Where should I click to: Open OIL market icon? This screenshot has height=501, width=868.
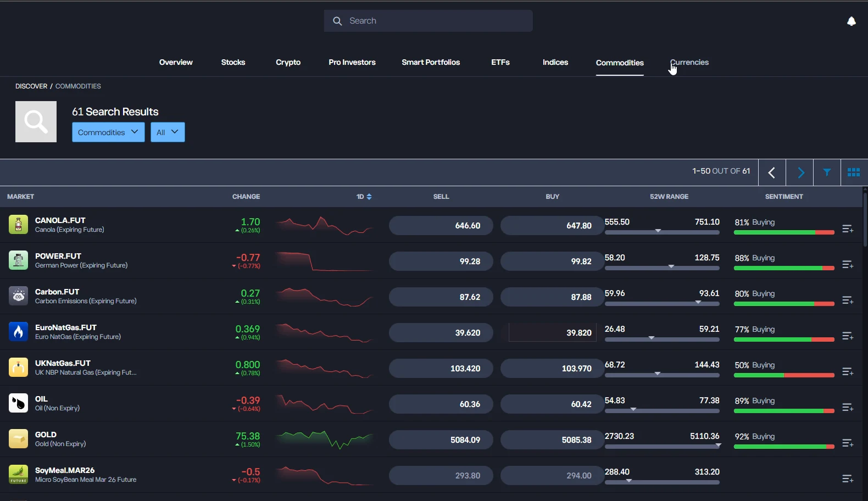[x=18, y=403]
